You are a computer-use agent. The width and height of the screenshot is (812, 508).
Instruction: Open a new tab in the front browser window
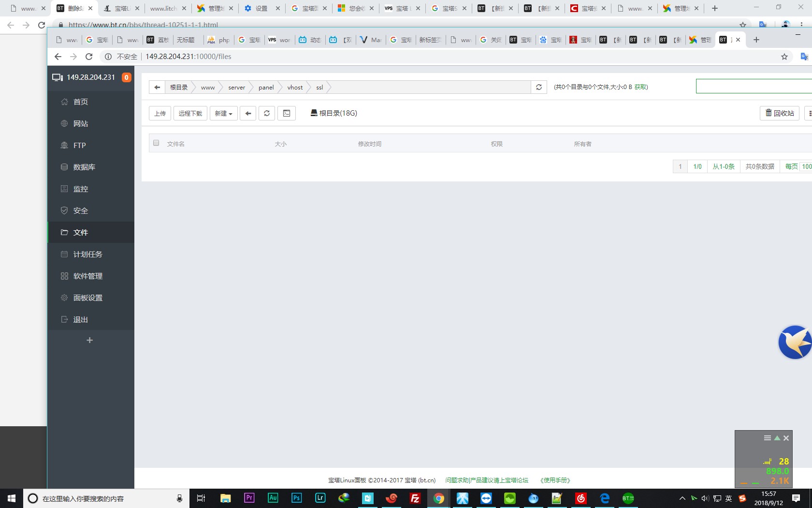pyautogui.click(x=756, y=40)
